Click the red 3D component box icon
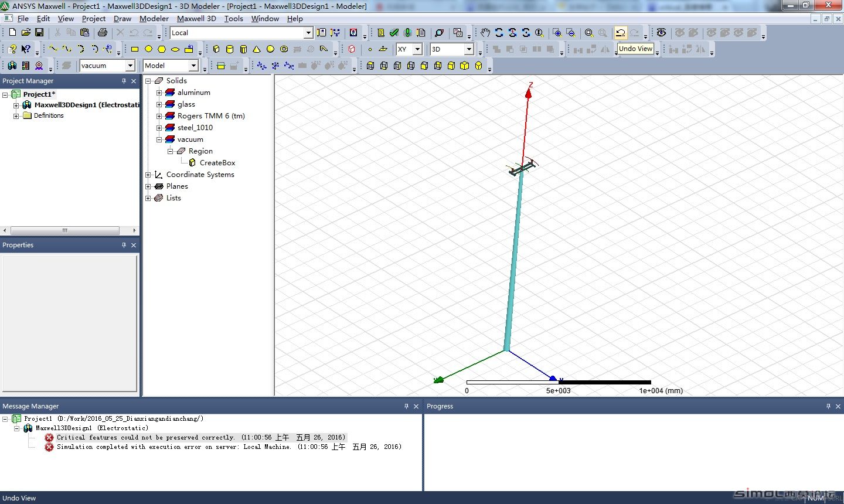This screenshot has width=844, height=504. pyautogui.click(x=352, y=49)
